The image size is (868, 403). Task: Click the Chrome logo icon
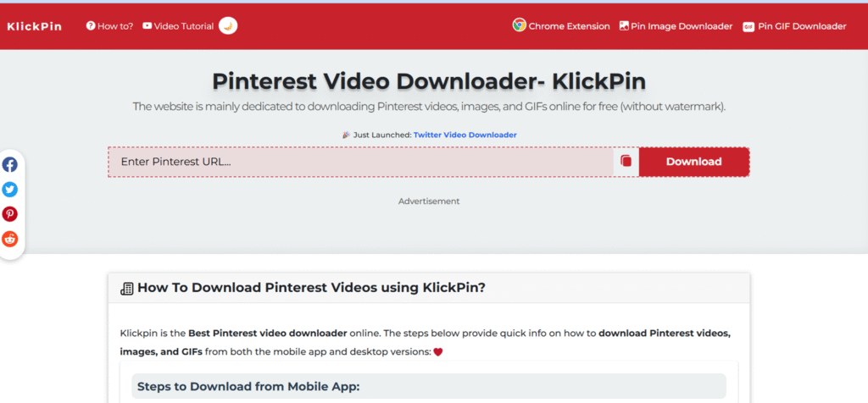(x=520, y=25)
